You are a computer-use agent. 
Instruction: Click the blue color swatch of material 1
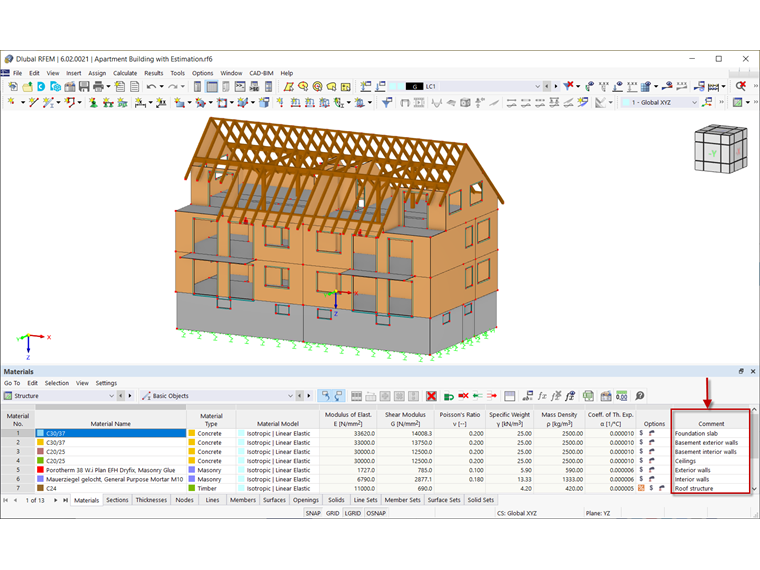coord(40,433)
